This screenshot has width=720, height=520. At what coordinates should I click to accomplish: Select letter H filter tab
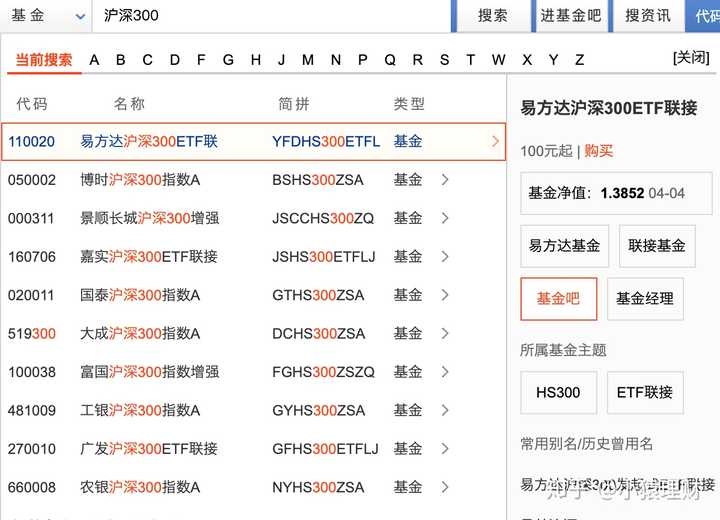click(256, 60)
